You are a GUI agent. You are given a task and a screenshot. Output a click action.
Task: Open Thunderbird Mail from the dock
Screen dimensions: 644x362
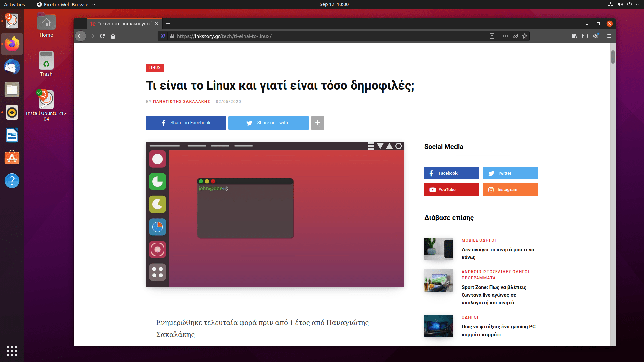(x=12, y=67)
